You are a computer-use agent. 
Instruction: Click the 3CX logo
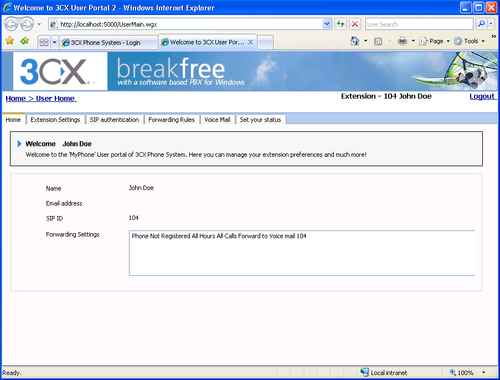[60, 71]
